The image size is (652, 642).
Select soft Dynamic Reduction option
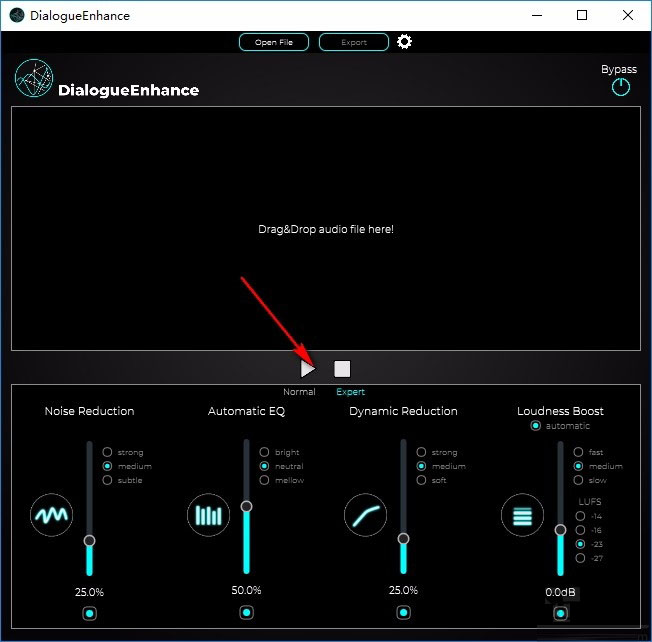pos(421,480)
